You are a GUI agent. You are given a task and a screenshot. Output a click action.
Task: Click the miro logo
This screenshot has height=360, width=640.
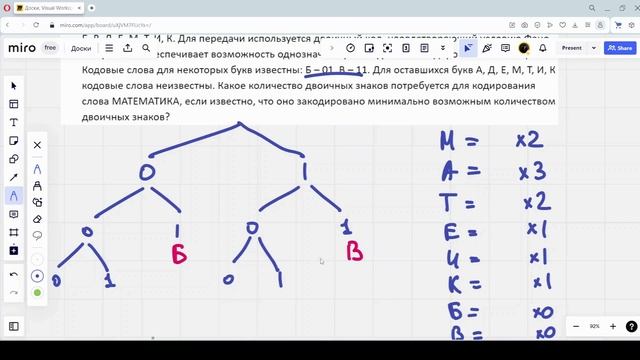[22, 48]
